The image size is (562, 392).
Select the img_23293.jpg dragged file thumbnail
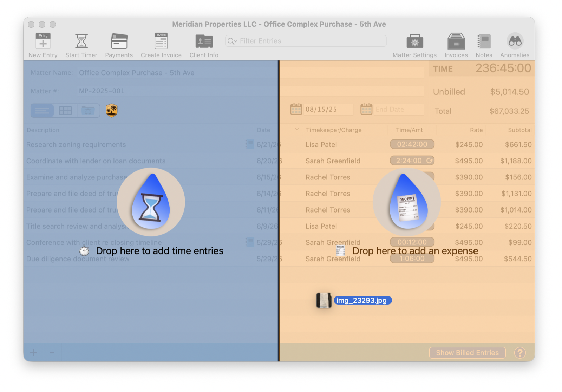pyautogui.click(x=324, y=300)
